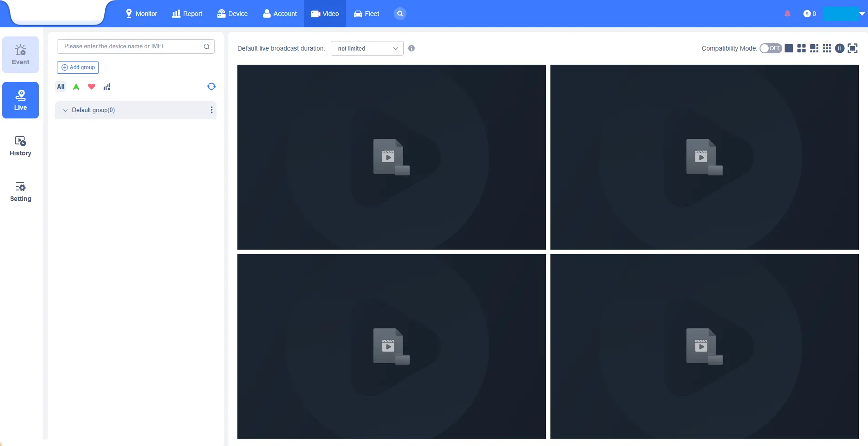
Task: Open the History sidebar section
Action: pos(21,146)
